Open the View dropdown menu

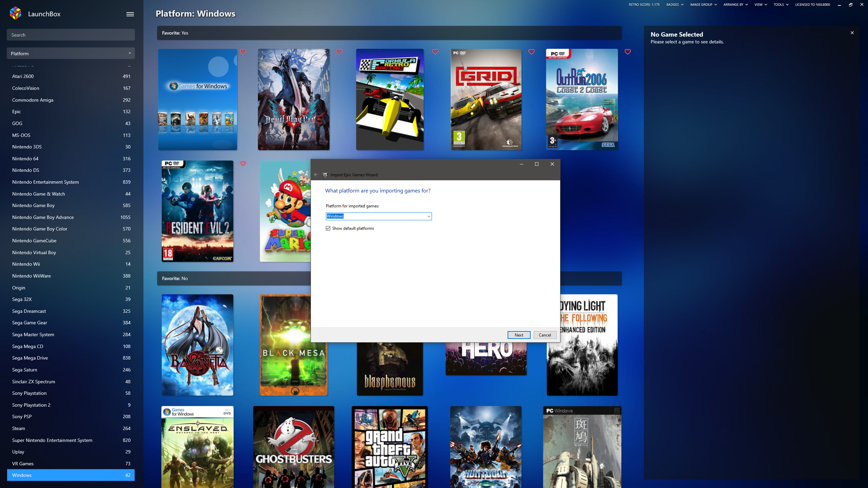point(761,5)
